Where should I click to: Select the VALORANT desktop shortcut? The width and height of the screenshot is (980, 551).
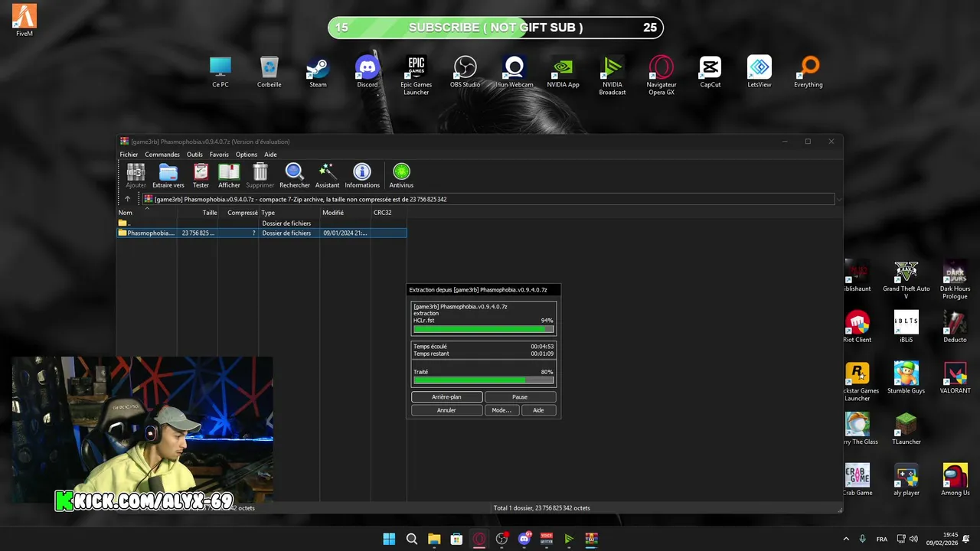(955, 378)
